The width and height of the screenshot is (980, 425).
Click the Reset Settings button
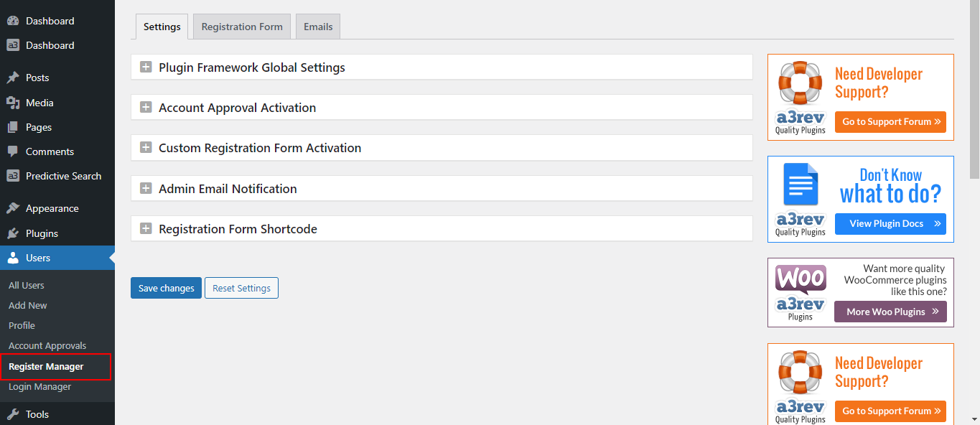coord(241,288)
